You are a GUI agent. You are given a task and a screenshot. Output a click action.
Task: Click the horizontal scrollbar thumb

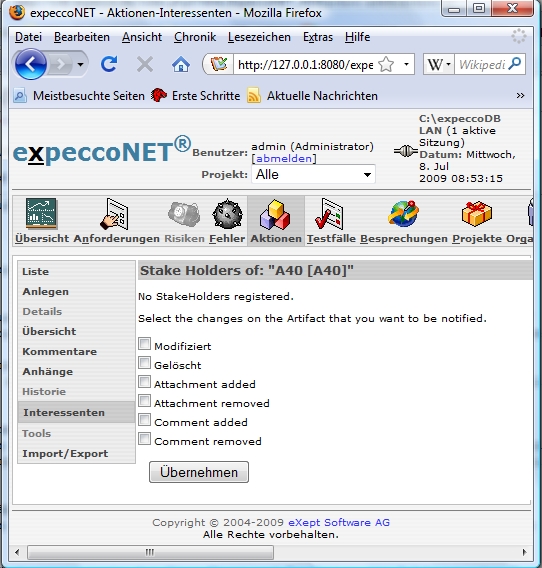pyautogui.click(x=150, y=552)
